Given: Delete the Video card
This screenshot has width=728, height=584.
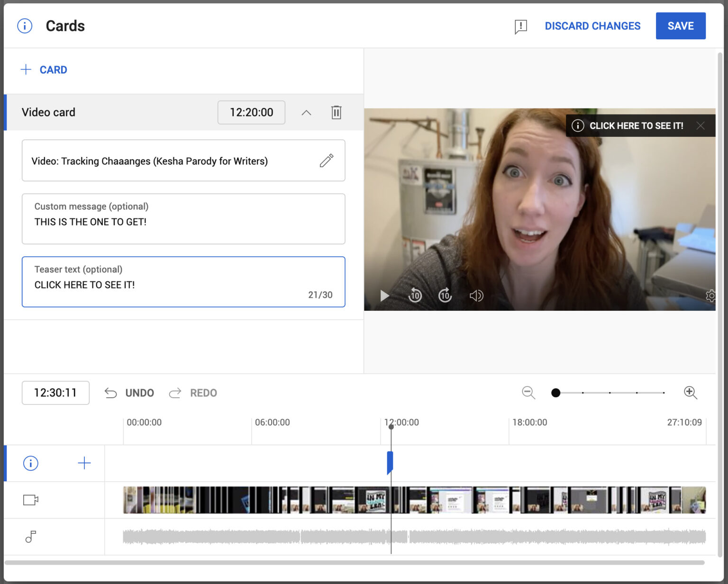Looking at the screenshot, I should point(337,112).
